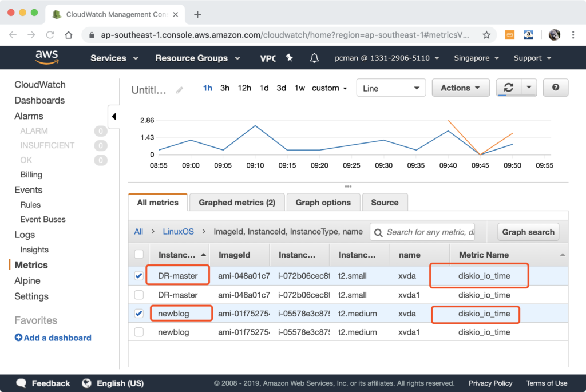
Task: Open the notifications bell icon
Action: (x=314, y=58)
